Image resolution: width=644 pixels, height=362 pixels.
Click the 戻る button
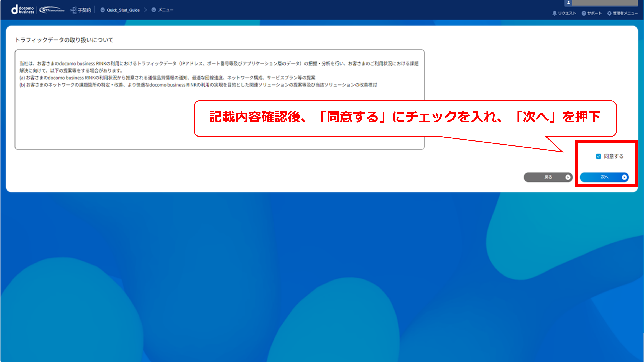[x=548, y=177]
